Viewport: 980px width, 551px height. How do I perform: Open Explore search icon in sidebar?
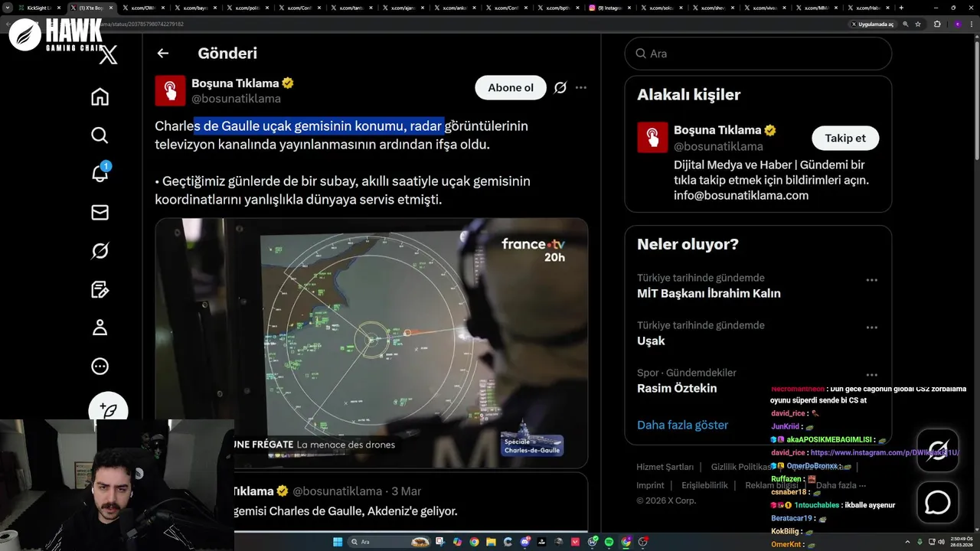click(x=100, y=135)
